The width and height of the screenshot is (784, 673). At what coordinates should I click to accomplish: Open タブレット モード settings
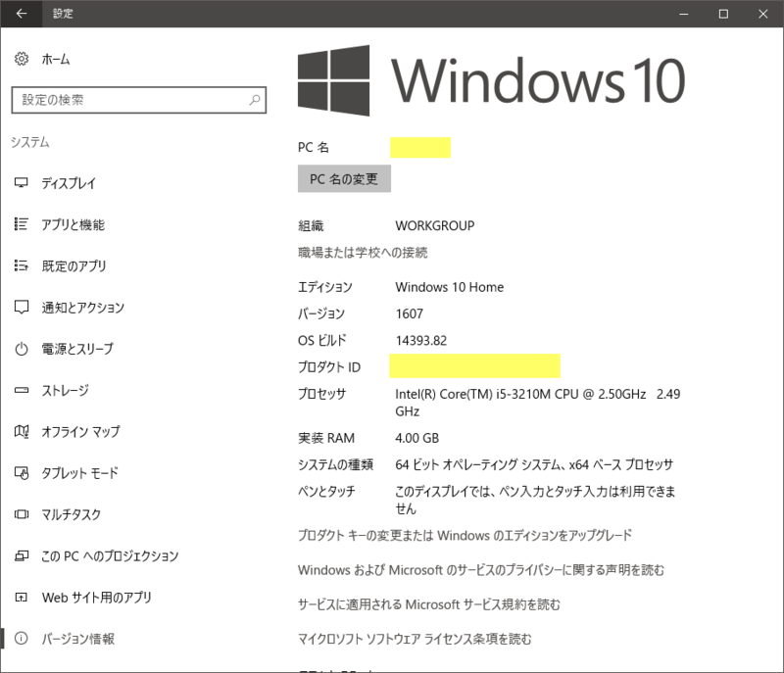pyautogui.click(x=79, y=472)
